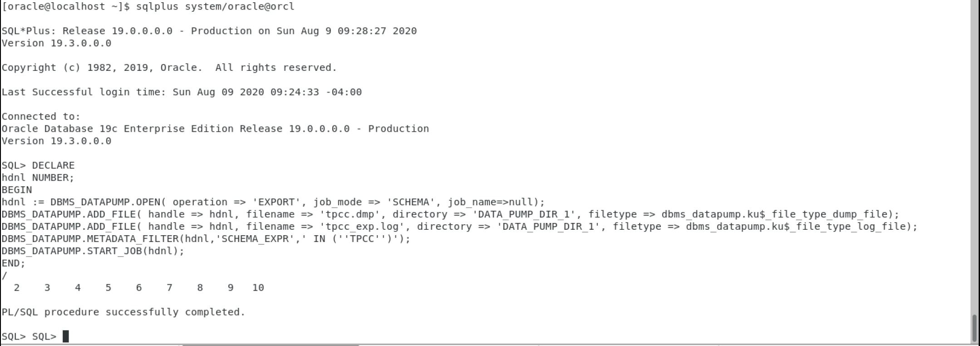
Task: Click the terminal cursor after the SQL> prompt
Action: coord(66,336)
